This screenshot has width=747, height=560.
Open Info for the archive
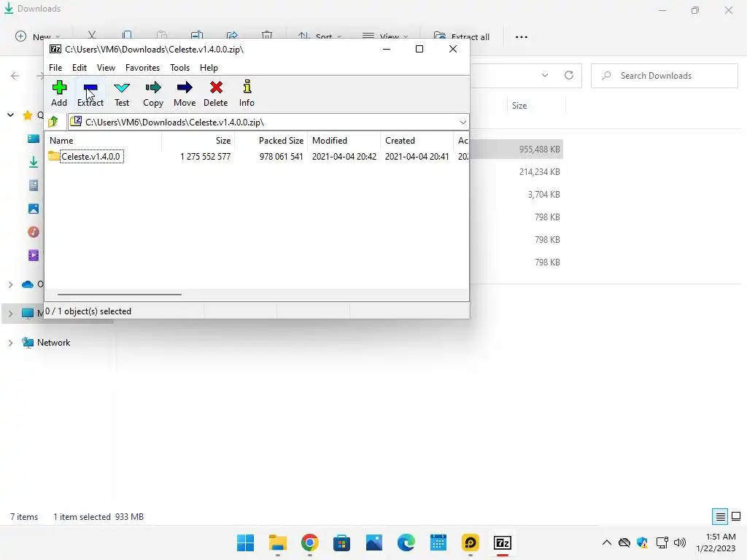[247, 93]
